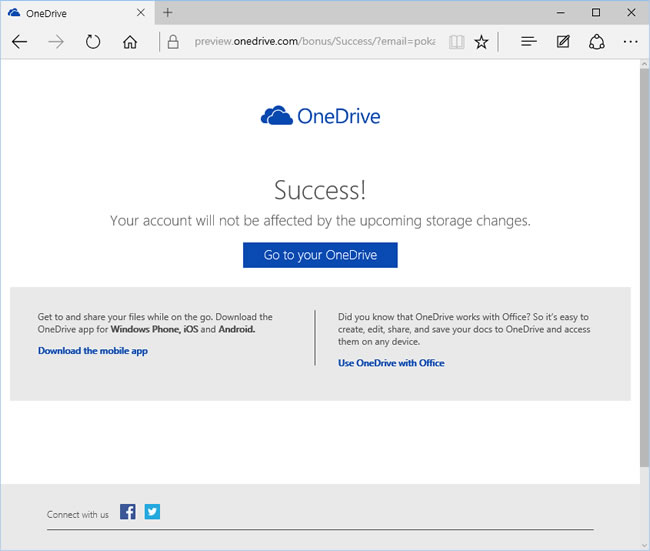Image resolution: width=650 pixels, height=551 pixels.
Task: Minimize the browser window
Action: click(560, 12)
